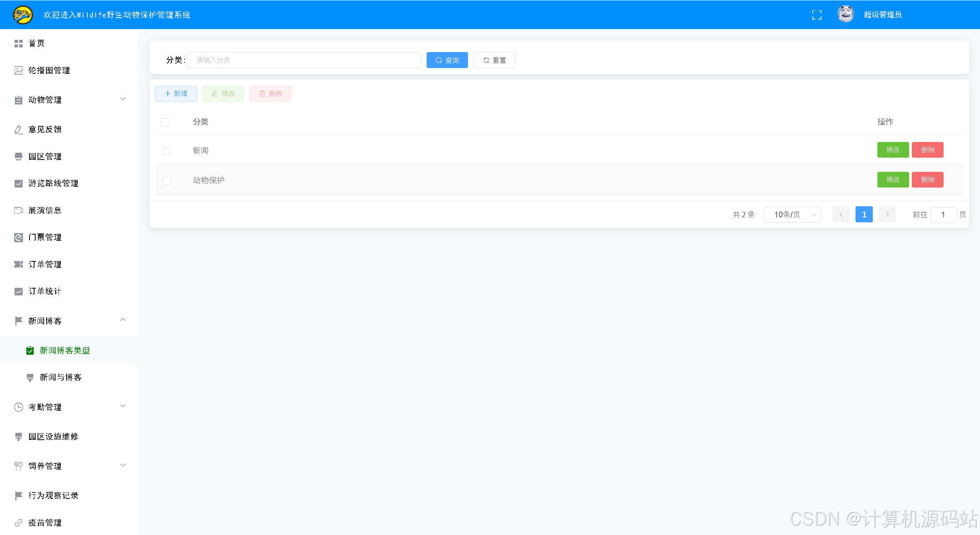The width and height of the screenshot is (980, 535).
Task: Collapse the 新闻博客 submenu chevron
Action: click(x=123, y=320)
